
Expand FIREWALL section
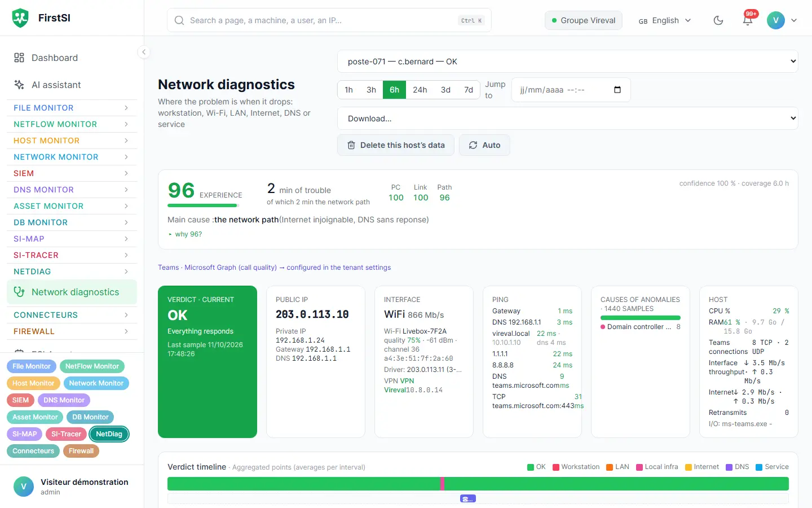click(x=72, y=331)
